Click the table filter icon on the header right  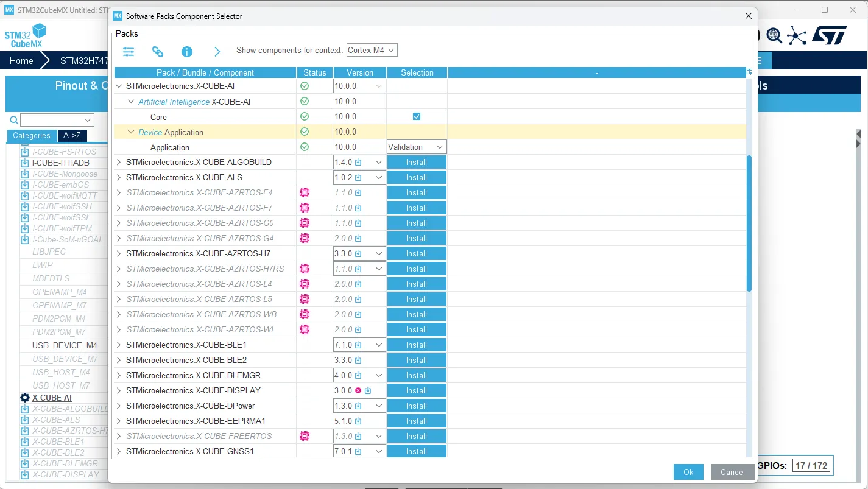coord(749,71)
